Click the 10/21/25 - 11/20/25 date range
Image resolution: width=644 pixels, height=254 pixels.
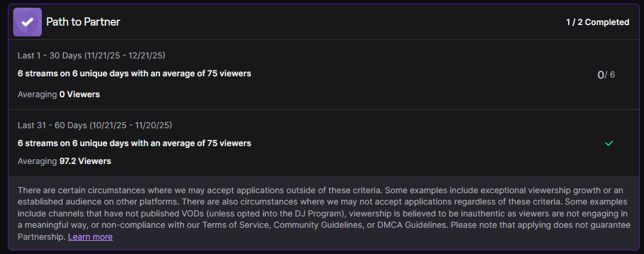click(x=130, y=125)
